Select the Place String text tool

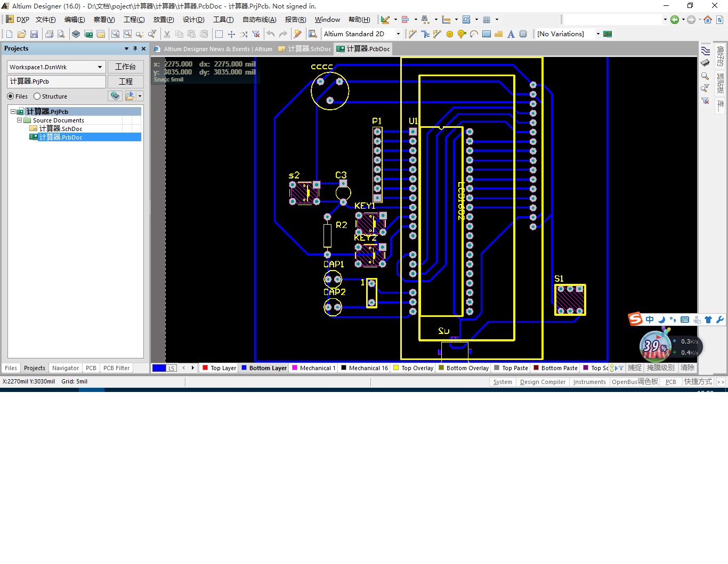(511, 34)
